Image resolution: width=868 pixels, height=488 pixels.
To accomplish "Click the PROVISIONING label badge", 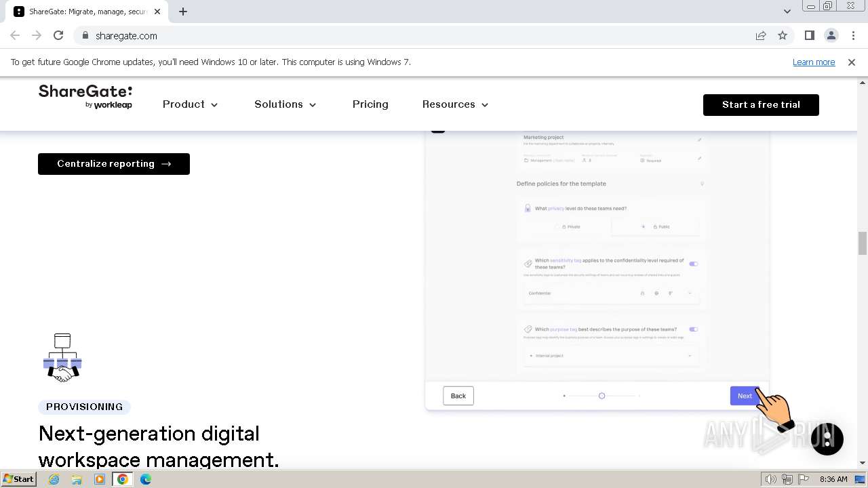I will (x=84, y=407).
